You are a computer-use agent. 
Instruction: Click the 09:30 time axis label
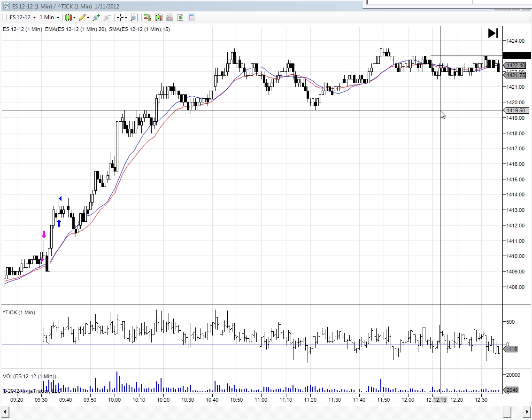pos(41,400)
